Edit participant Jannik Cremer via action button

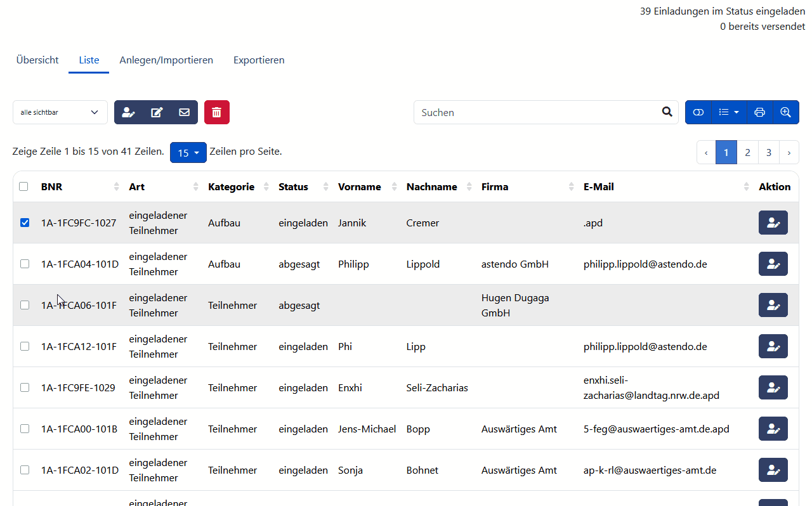coord(773,223)
